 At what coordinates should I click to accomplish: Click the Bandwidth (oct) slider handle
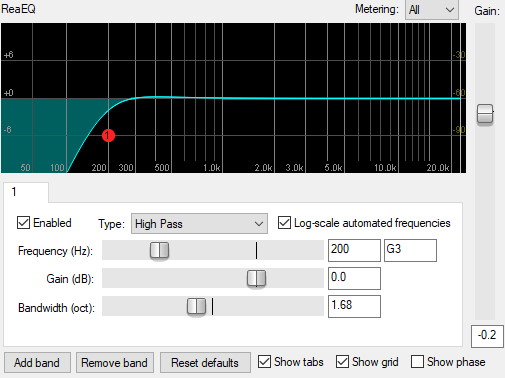point(196,306)
